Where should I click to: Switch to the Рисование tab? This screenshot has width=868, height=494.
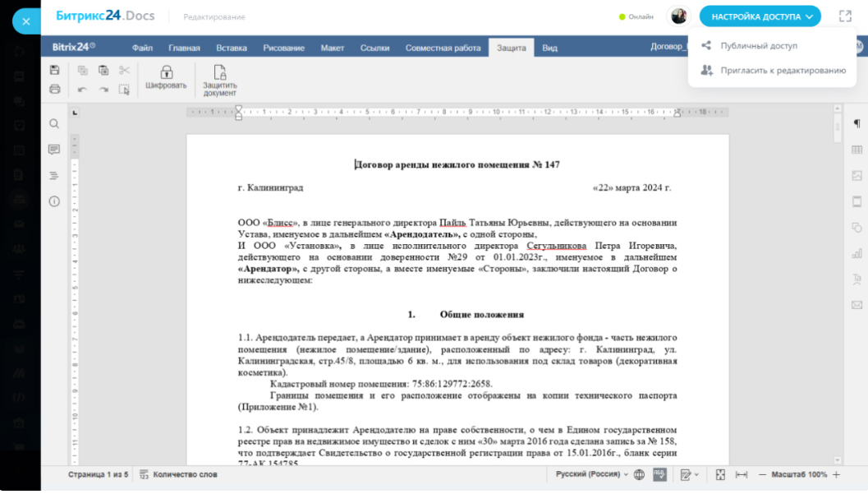pyautogui.click(x=283, y=48)
